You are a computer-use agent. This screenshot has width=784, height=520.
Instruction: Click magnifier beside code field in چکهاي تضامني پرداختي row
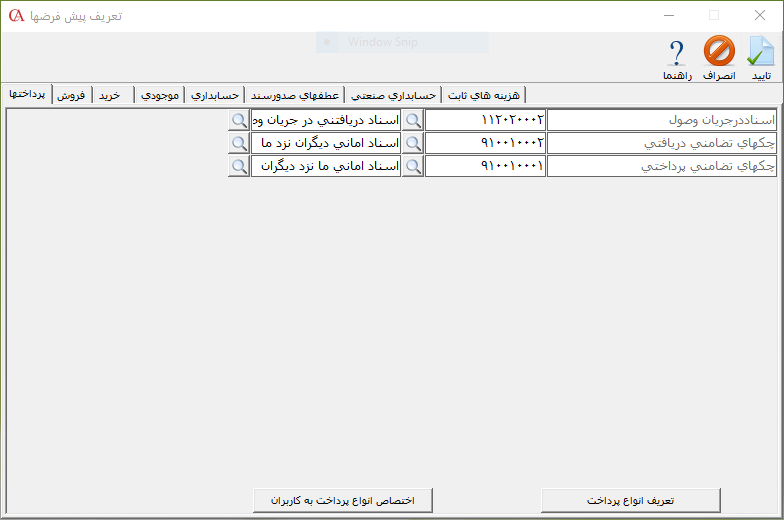tap(412, 166)
